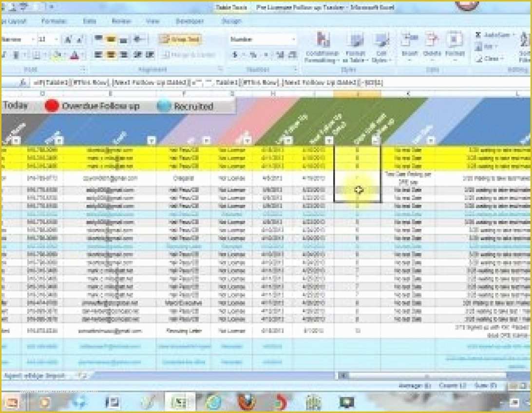Open filter dropdown for Last Follow Up column

288,140
